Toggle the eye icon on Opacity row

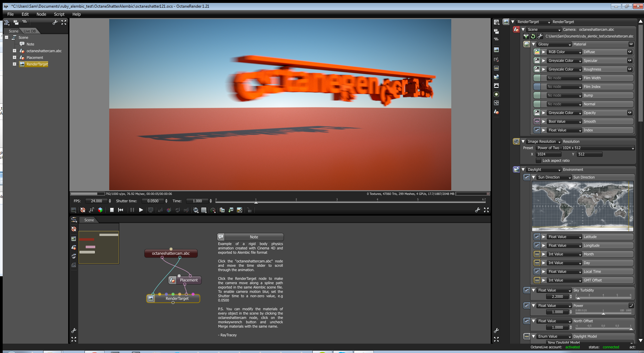(630, 113)
